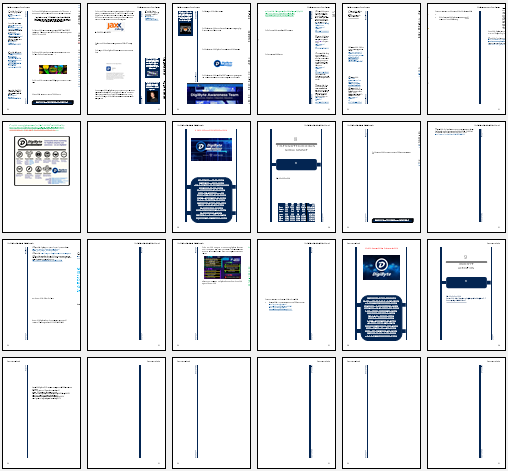Screen dimensions: 508x471
Task: Click the rounded dark box below the circuit-style cover image
Action: pos(211,200)
